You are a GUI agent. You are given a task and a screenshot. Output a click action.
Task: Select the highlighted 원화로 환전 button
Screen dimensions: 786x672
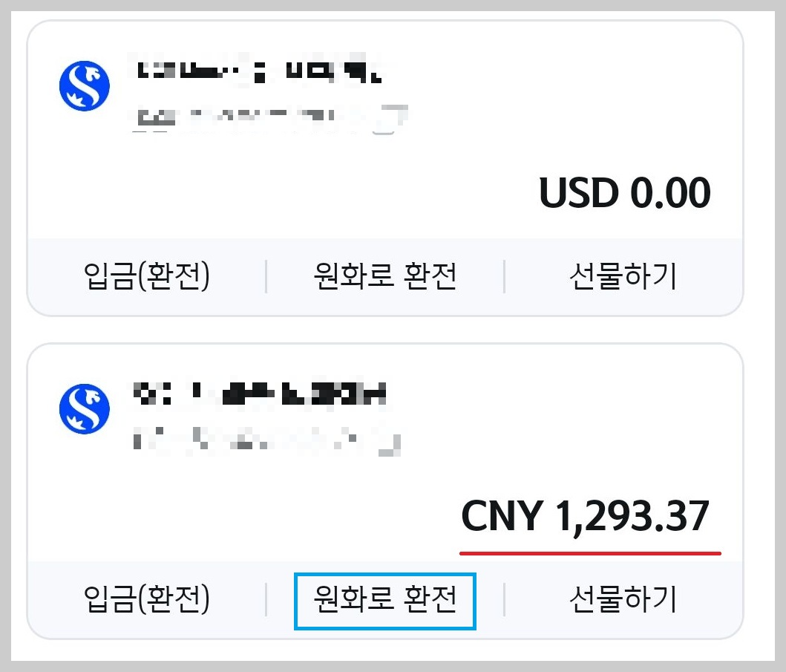(384, 601)
